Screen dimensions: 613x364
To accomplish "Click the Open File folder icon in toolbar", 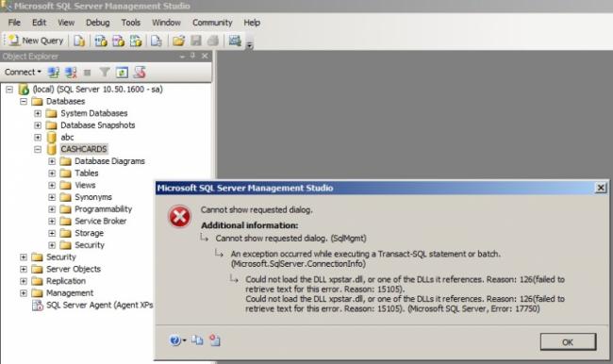I will (x=178, y=41).
